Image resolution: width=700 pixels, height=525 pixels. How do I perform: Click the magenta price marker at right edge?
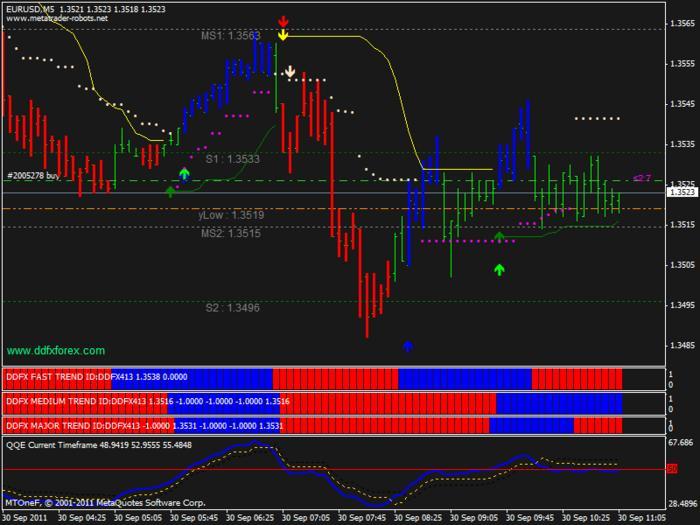[x=642, y=178]
